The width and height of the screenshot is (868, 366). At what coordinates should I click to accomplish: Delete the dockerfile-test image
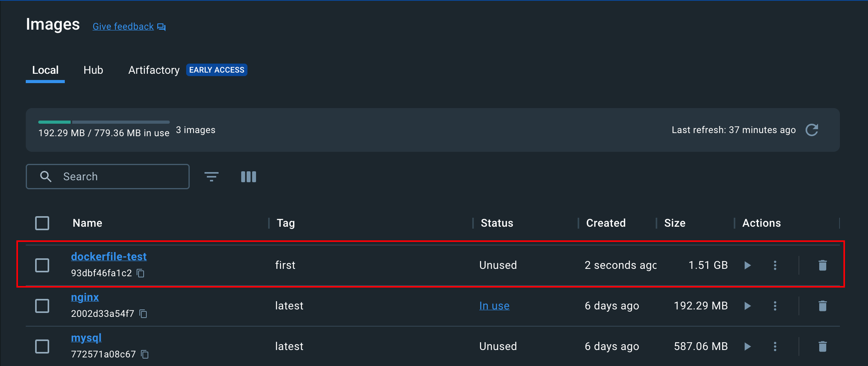click(822, 265)
